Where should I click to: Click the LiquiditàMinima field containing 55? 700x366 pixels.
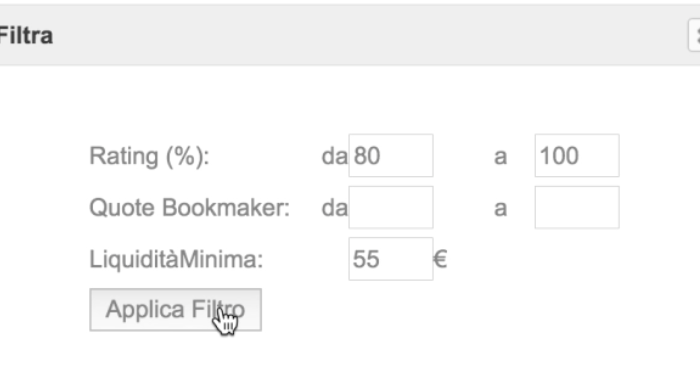tap(391, 259)
